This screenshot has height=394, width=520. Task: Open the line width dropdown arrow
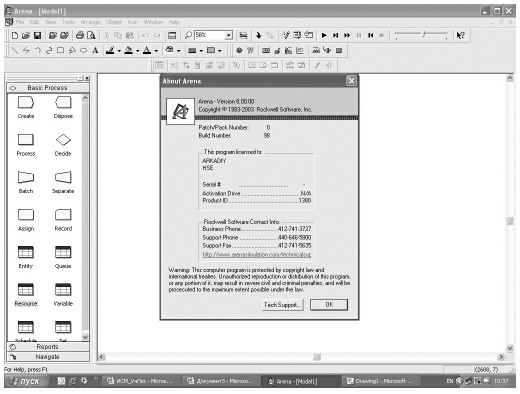(x=201, y=51)
